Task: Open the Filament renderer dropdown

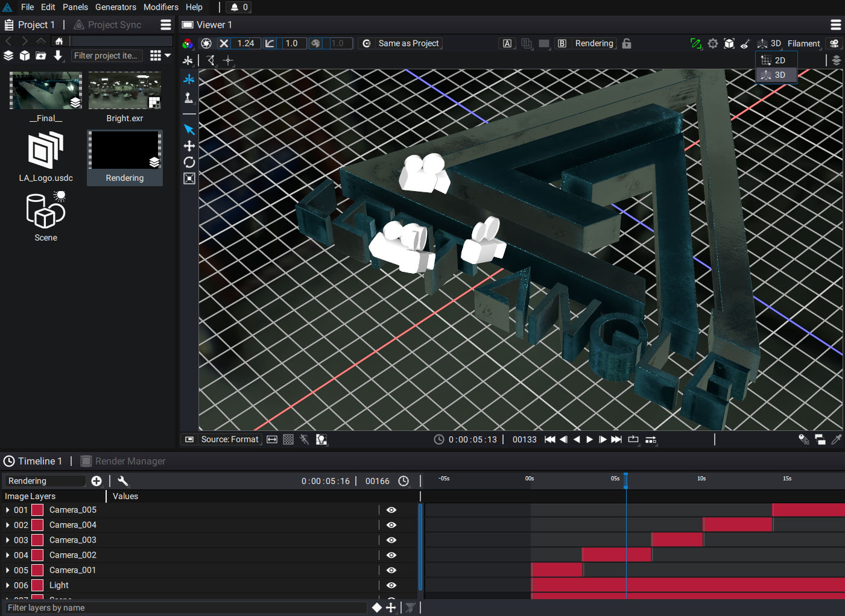Action: point(803,43)
